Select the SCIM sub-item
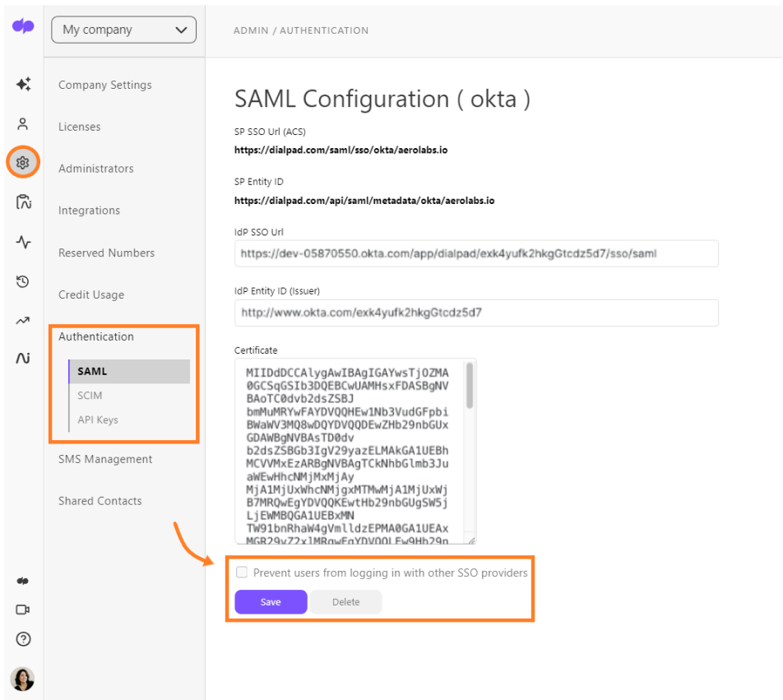This screenshot has height=700, width=783. click(x=90, y=396)
